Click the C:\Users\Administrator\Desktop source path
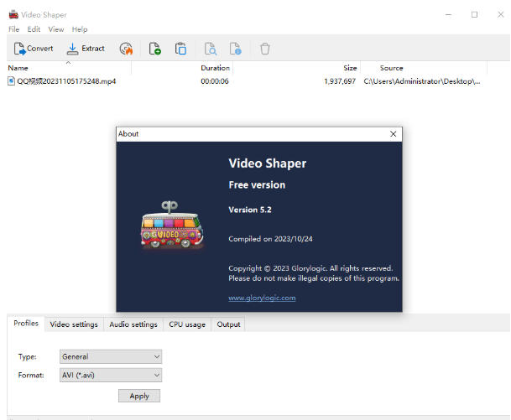The width and height of the screenshot is (511, 420). 422,81
